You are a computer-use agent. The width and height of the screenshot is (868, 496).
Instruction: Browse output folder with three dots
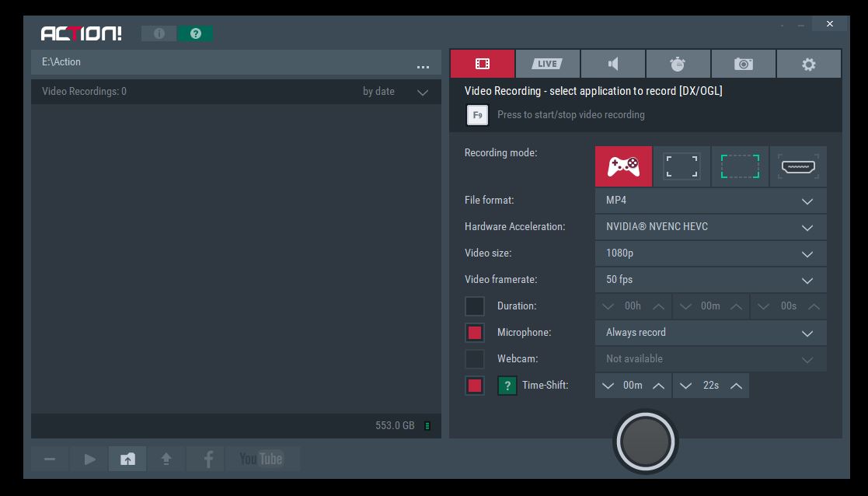423,67
